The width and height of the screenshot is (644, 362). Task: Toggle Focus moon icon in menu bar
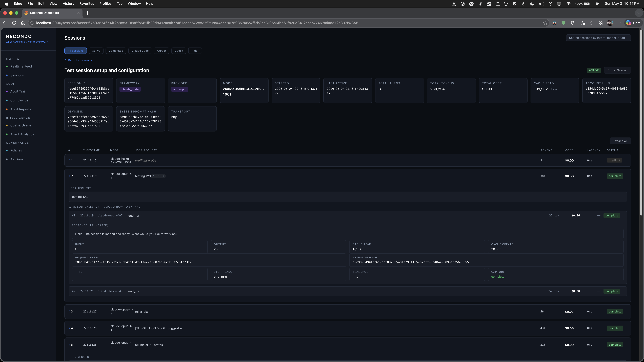point(532,4)
